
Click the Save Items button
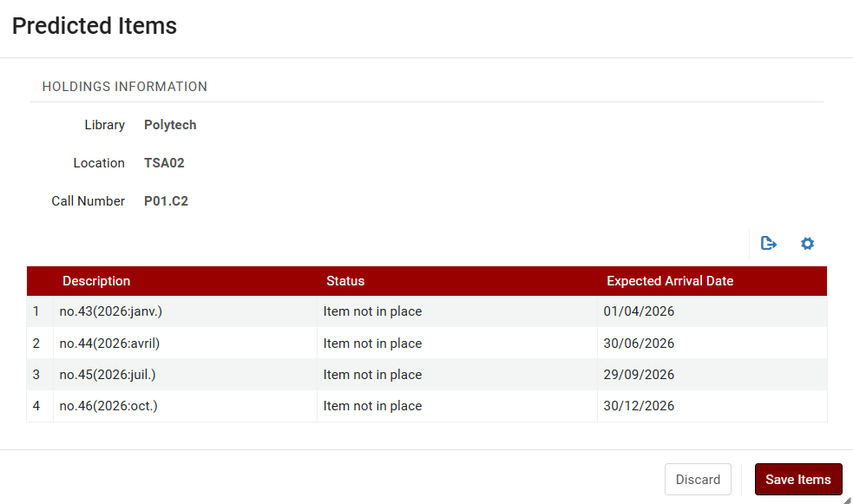(x=797, y=480)
